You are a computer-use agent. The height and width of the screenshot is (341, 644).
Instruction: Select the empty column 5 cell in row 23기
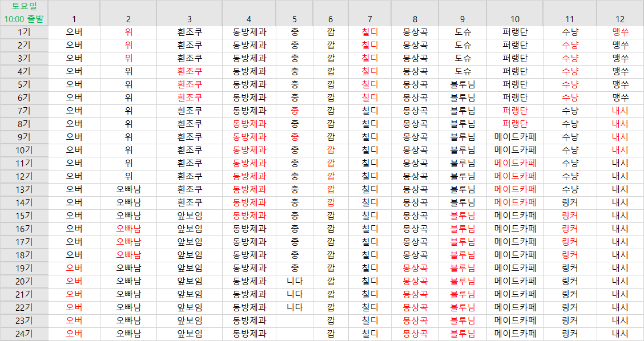[295, 320]
